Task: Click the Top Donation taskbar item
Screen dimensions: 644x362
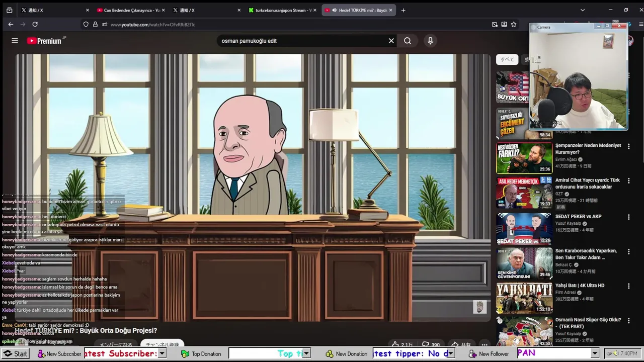Action: 201,354
